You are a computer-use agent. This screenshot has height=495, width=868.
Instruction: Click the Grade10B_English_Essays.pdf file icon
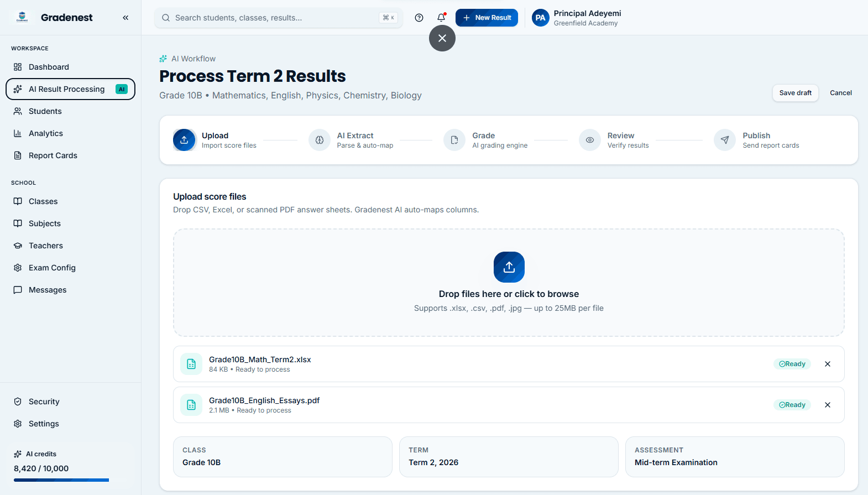(x=191, y=405)
